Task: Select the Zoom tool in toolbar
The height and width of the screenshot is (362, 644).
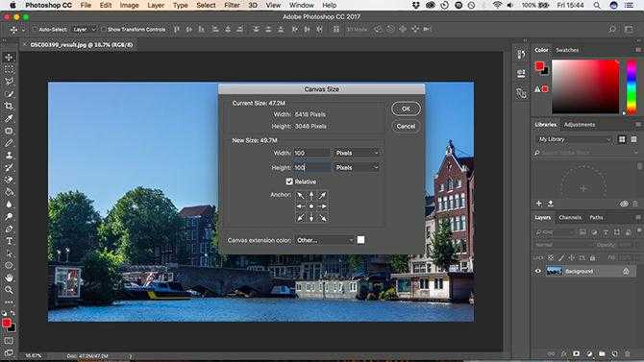Action: [9, 290]
